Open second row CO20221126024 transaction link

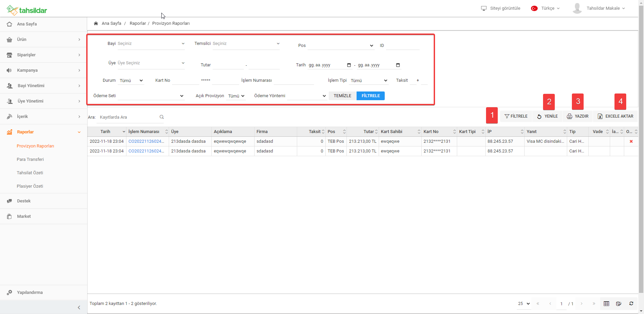point(146,151)
